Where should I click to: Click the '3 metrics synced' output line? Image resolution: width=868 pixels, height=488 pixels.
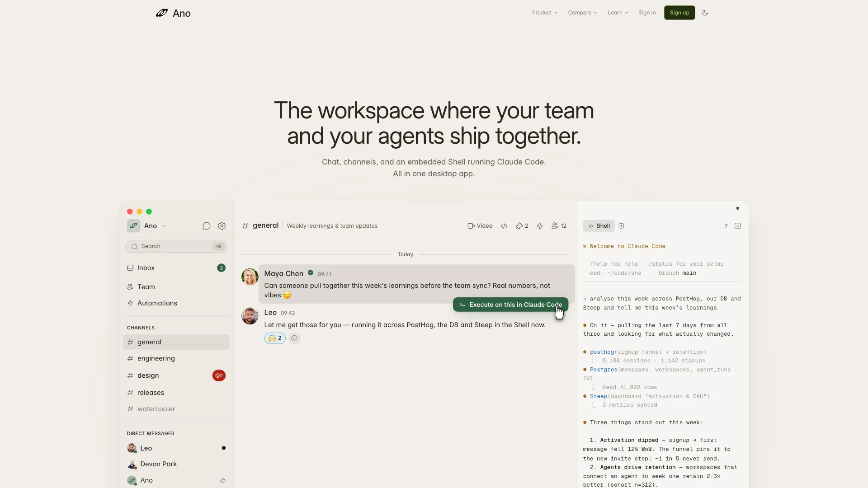click(x=630, y=405)
